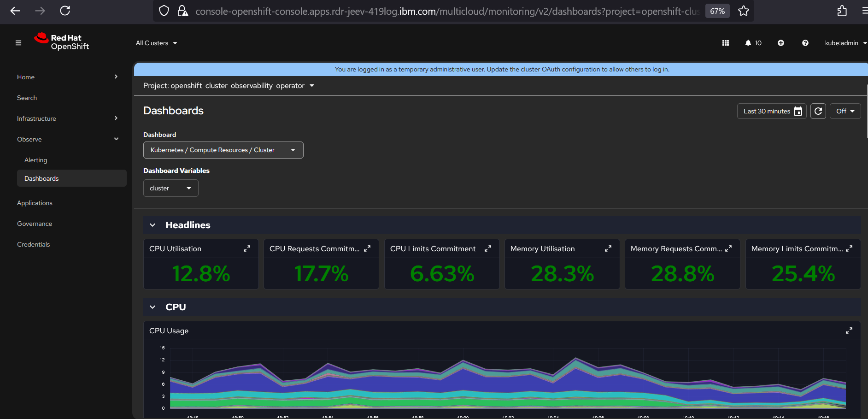Open the application launcher grid icon

(x=725, y=43)
